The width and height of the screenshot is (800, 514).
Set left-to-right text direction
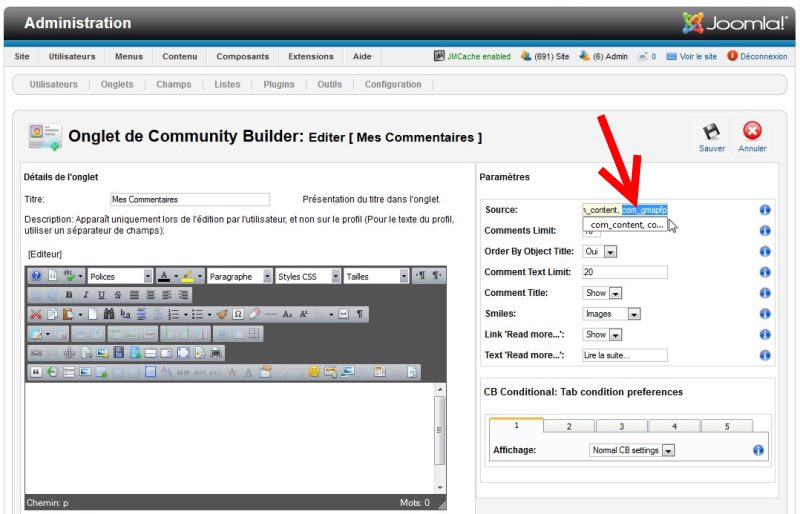point(420,276)
